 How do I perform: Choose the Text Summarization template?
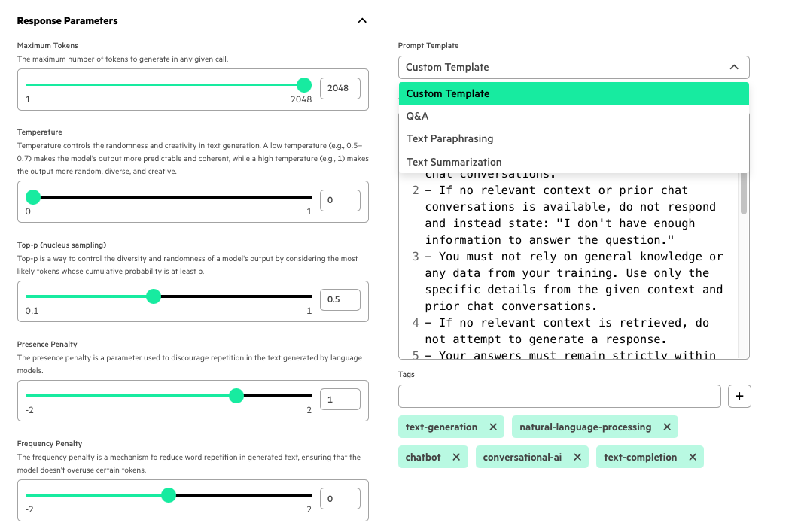(x=574, y=162)
